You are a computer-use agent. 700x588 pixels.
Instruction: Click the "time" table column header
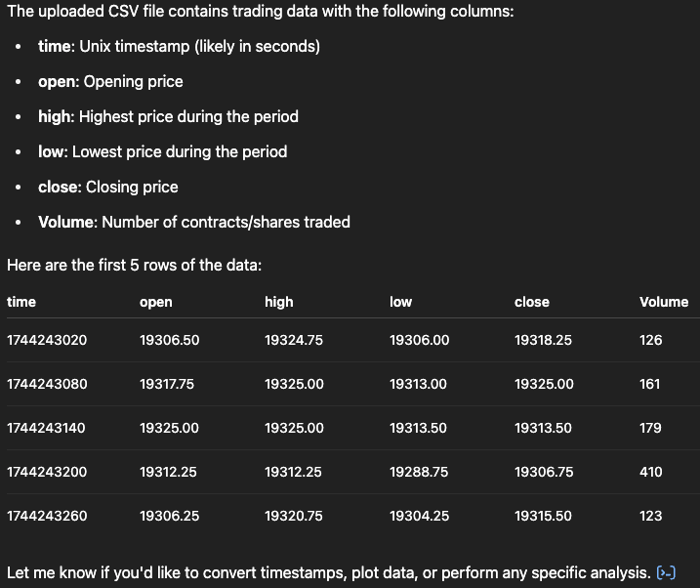tap(21, 302)
